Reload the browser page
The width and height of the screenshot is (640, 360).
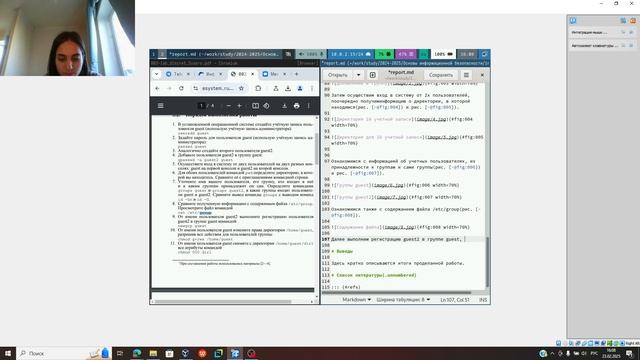click(x=181, y=88)
